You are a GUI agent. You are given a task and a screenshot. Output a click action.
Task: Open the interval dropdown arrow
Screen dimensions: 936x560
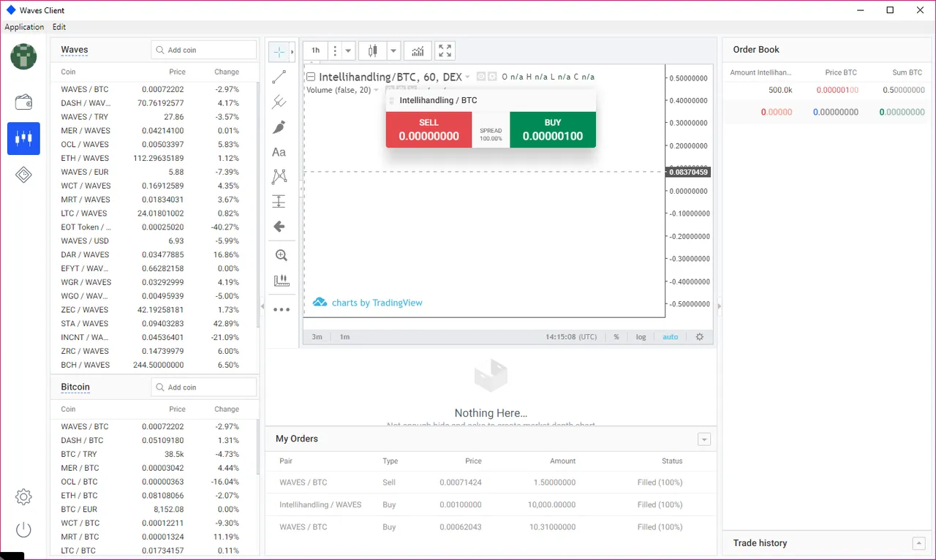[349, 50]
